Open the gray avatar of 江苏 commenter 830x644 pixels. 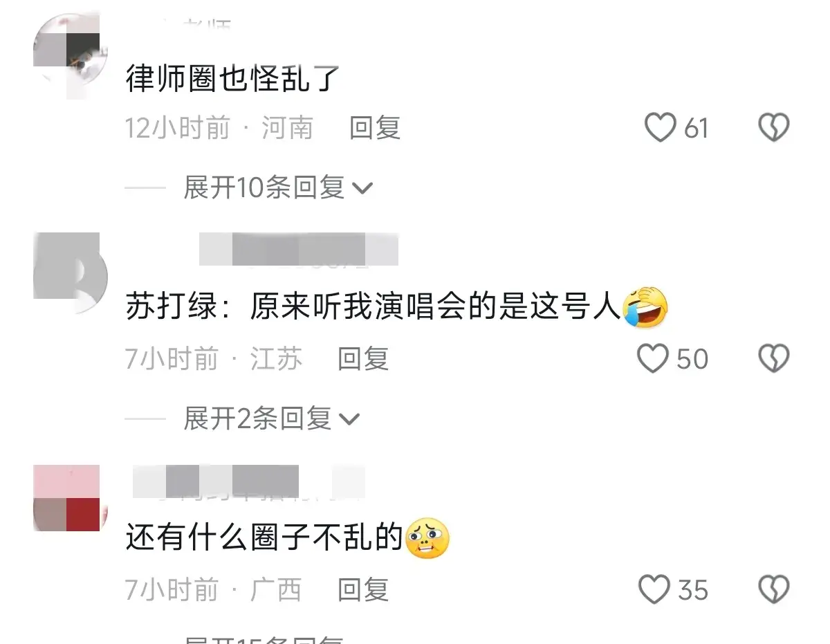[70, 273]
